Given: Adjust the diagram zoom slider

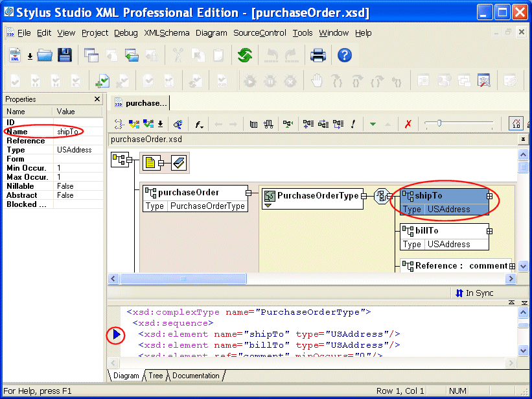Looking at the screenshot, I should [x=439, y=123].
